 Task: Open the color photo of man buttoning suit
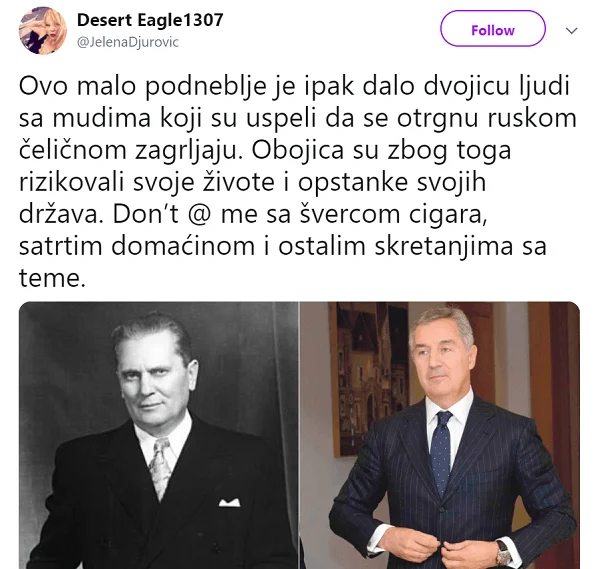click(x=440, y=435)
